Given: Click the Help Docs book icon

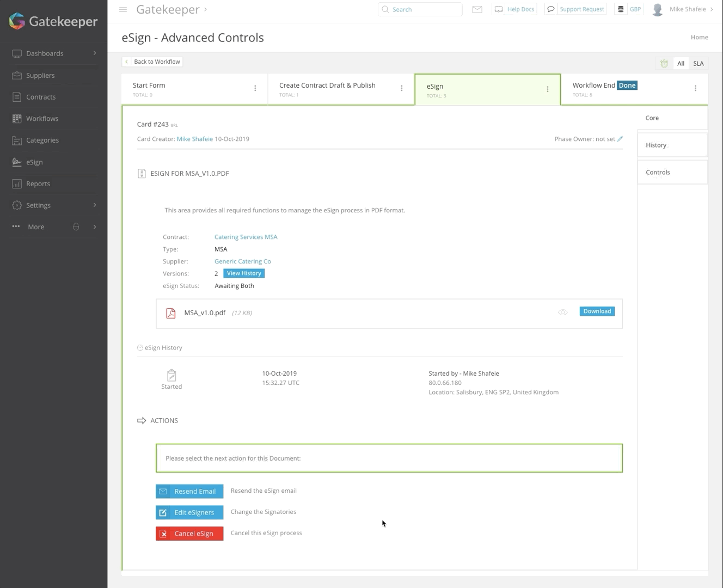Looking at the screenshot, I should point(499,9).
